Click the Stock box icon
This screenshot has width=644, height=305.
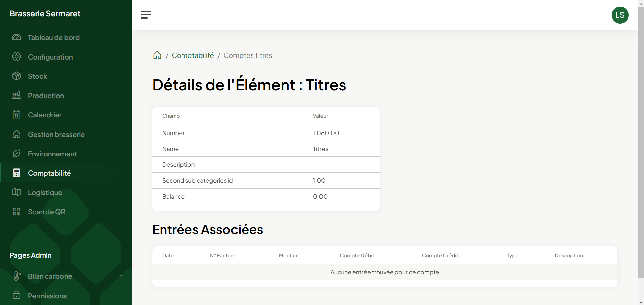[x=17, y=76]
